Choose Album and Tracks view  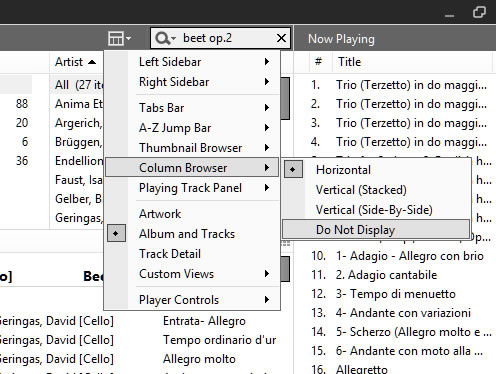coord(192,234)
